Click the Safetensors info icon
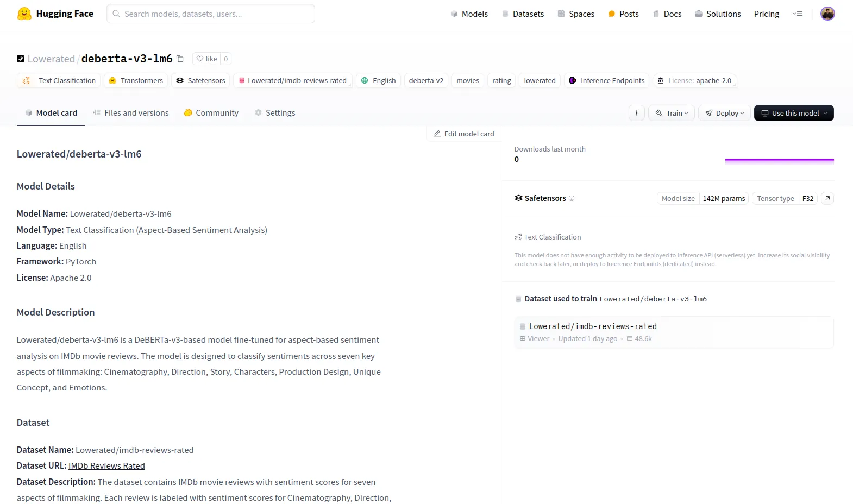Image resolution: width=853 pixels, height=504 pixels. click(572, 198)
